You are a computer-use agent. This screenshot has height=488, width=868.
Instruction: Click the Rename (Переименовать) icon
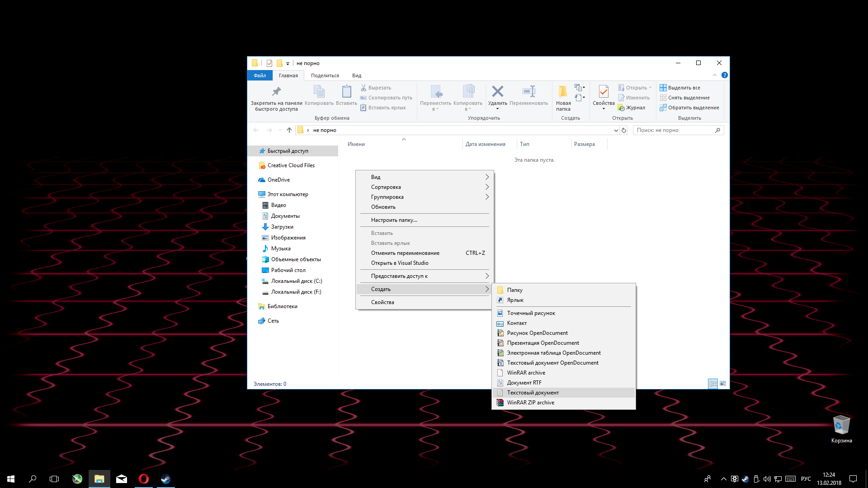tap(528, 92)
